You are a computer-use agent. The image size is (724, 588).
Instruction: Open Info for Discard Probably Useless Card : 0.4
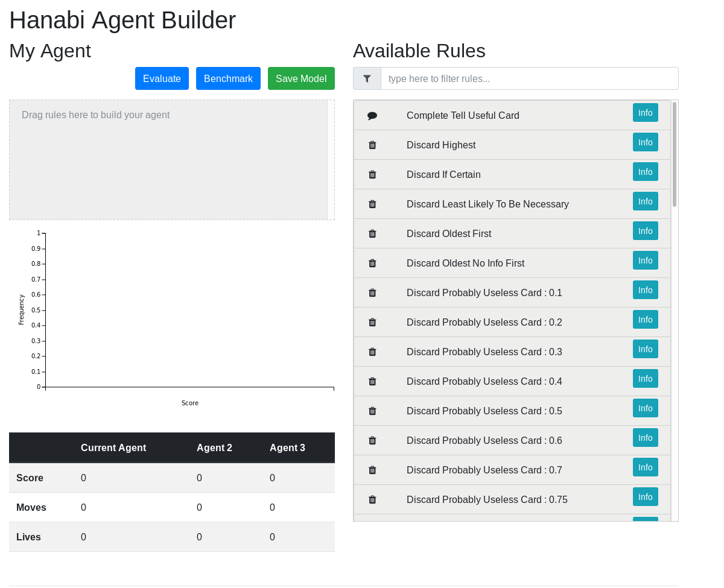(646, 378)
